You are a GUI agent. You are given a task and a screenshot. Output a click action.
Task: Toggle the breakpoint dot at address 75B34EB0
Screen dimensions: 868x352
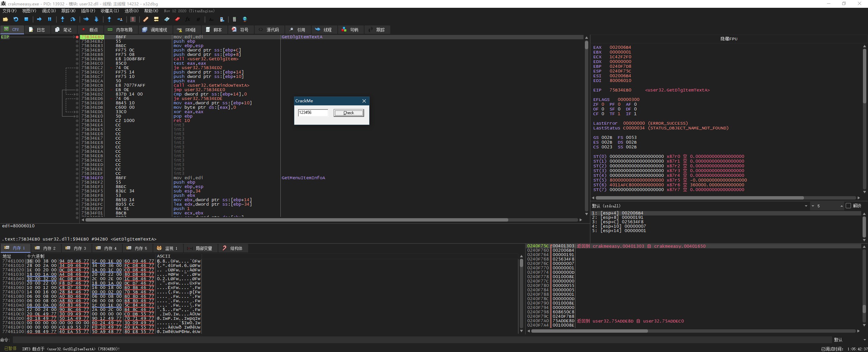(77, 37)
